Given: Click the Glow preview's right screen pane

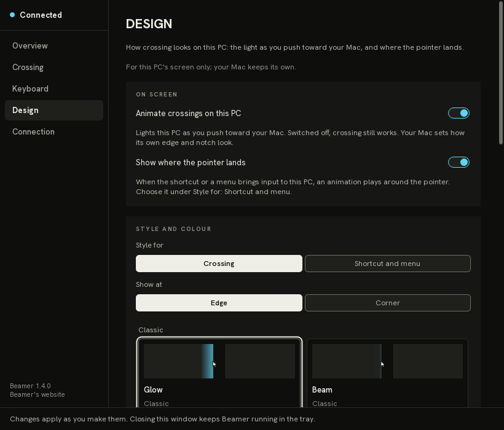Looking at the screenshot, I should click(x=260, y=361).
